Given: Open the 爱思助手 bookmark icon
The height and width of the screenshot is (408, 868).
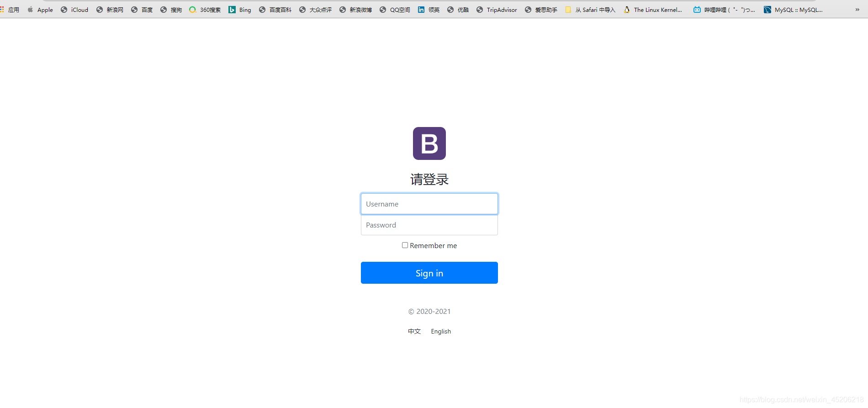Looking at the screenshot, I should pyautogui.click(x=528, y=10).
